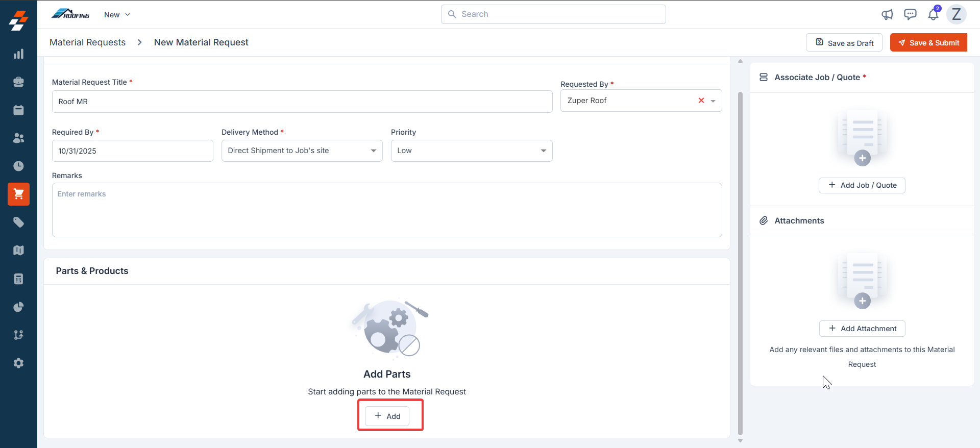Viewport: 980px width, 448px height.
Task: Open the workflow branch sidebar icon
Action: point(18,335)
